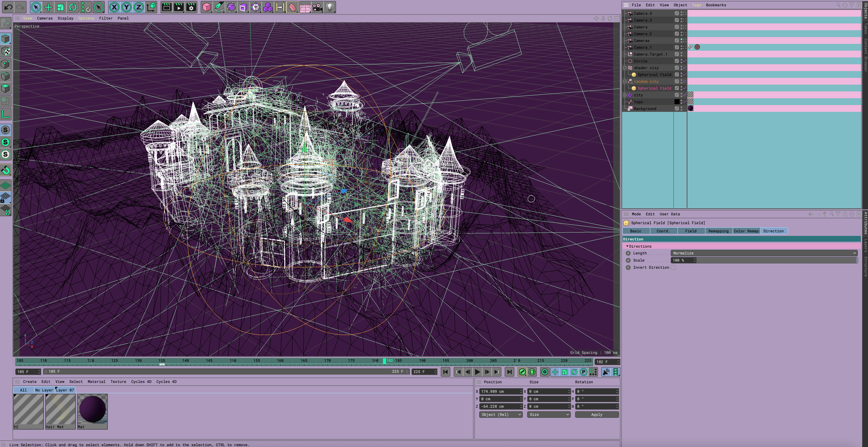The image size is (868, 447).
Task: Activate the Rotate tool
Action: click(73, 7)
